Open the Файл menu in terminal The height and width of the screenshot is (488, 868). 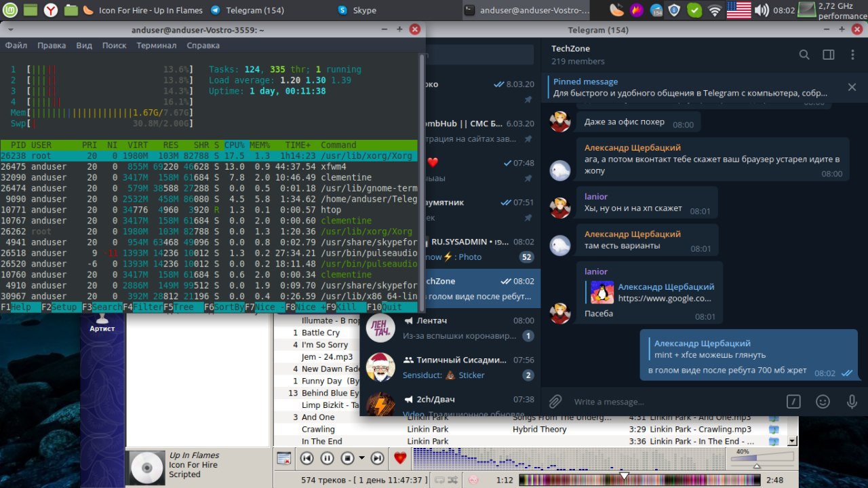(x=16, y=45)
